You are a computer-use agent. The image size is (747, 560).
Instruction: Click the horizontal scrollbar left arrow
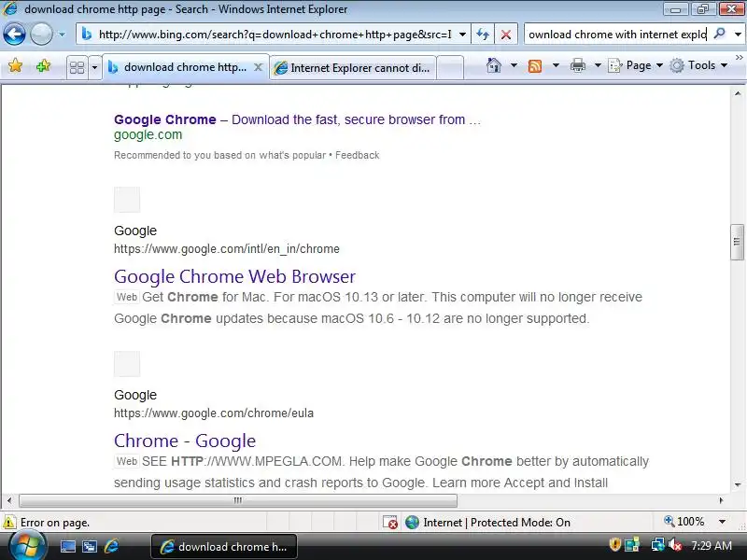pos(9,500)
